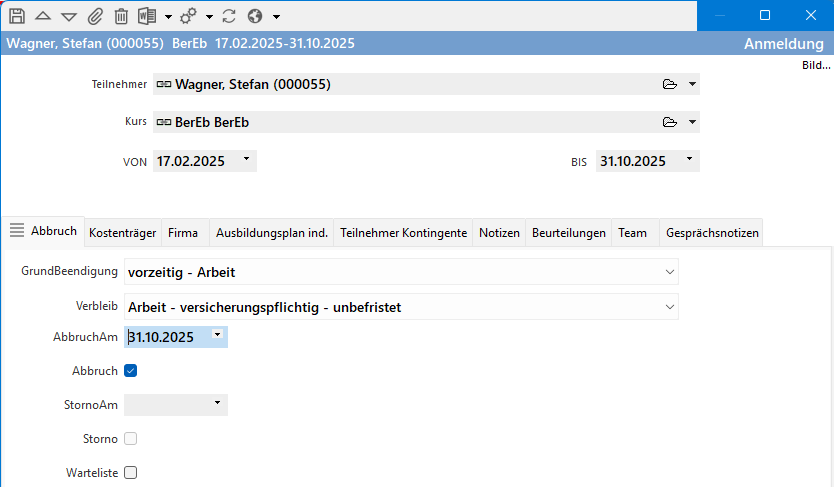Screen dimensions: 834x487
Task: Click the save disk icon
Action: click(17, 16)
